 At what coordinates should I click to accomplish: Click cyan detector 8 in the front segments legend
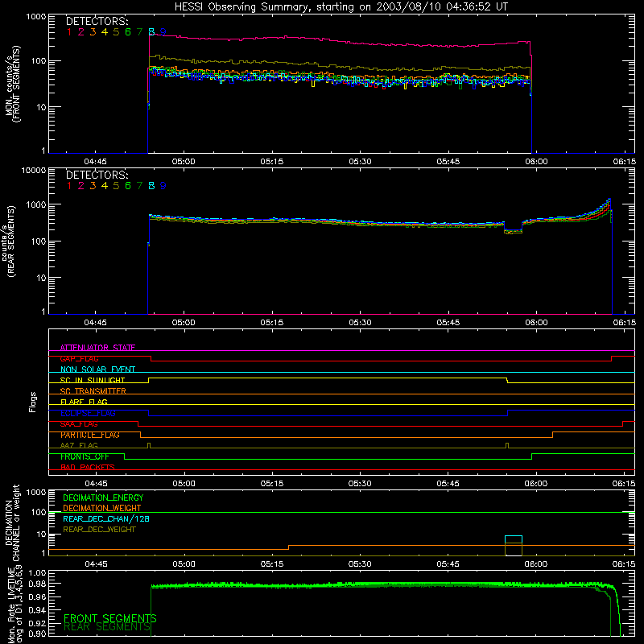[151, 31]
